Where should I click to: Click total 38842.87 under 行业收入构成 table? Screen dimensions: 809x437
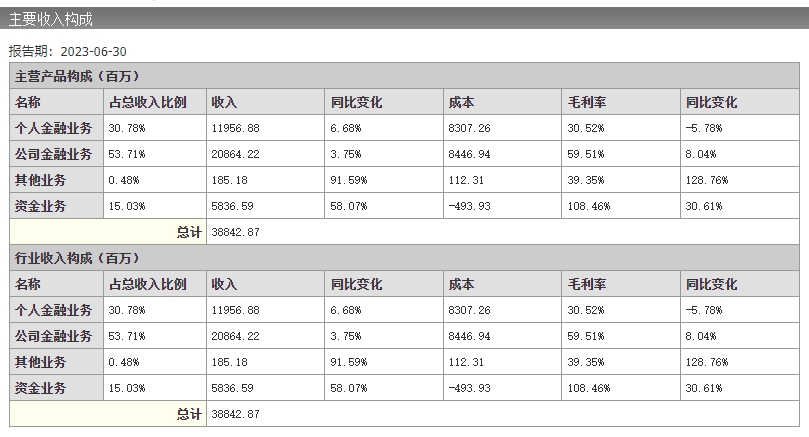pos(236,414)
